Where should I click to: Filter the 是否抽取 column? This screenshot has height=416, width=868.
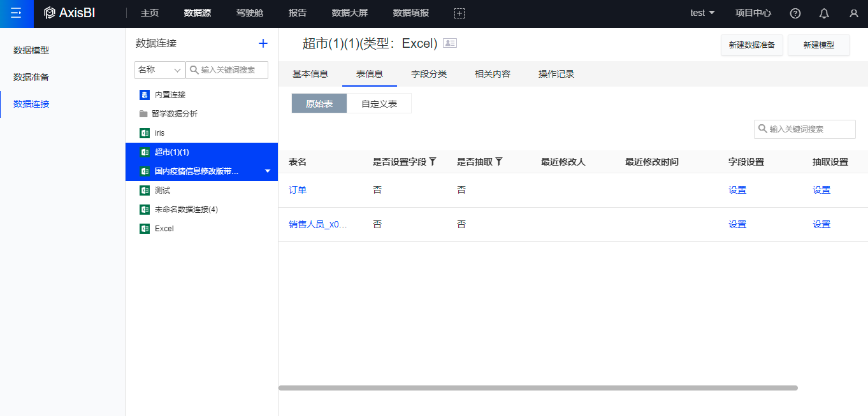tap(499, 162)
